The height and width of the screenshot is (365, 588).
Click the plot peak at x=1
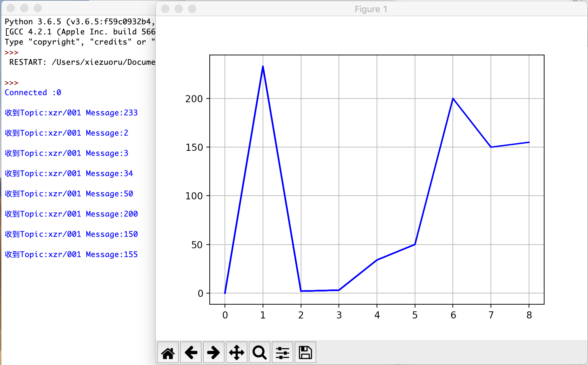pyautogui.click(x=263, y=66)
